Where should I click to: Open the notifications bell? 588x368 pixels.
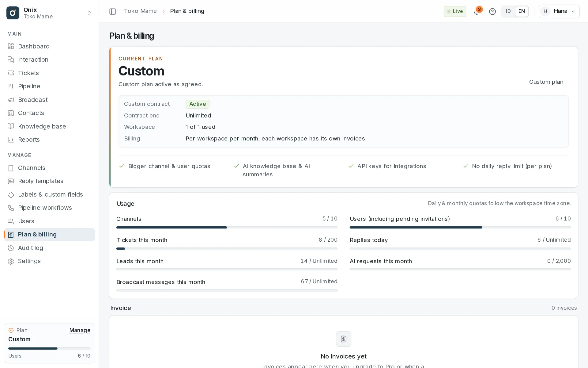tap(476, 12)
